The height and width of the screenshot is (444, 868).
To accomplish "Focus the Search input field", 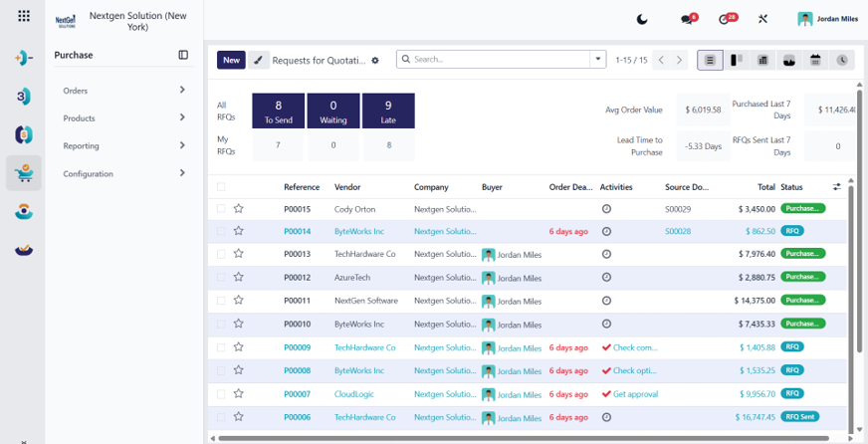I will coord(501,60).
